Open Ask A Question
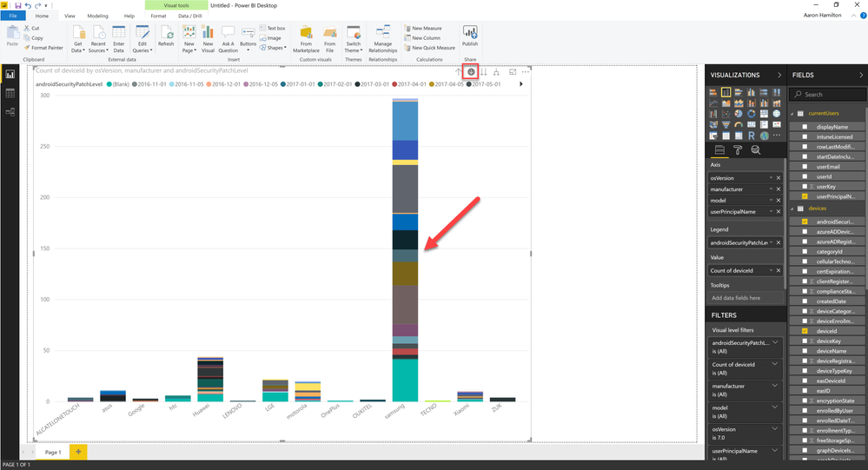868x470 pixels. click(228, 39)
